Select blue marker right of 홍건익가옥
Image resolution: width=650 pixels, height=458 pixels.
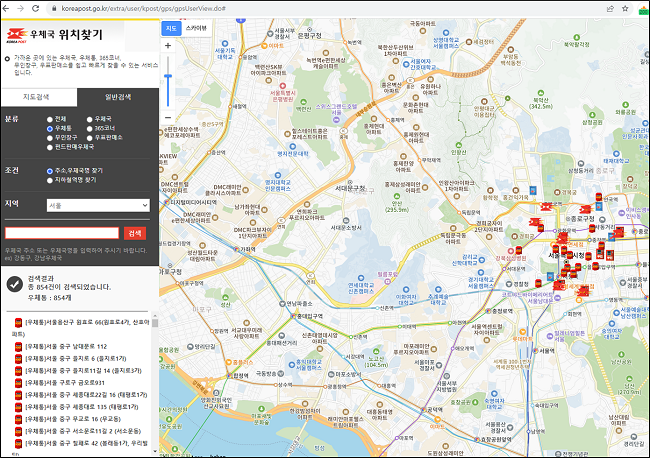[x=533, y=190]
